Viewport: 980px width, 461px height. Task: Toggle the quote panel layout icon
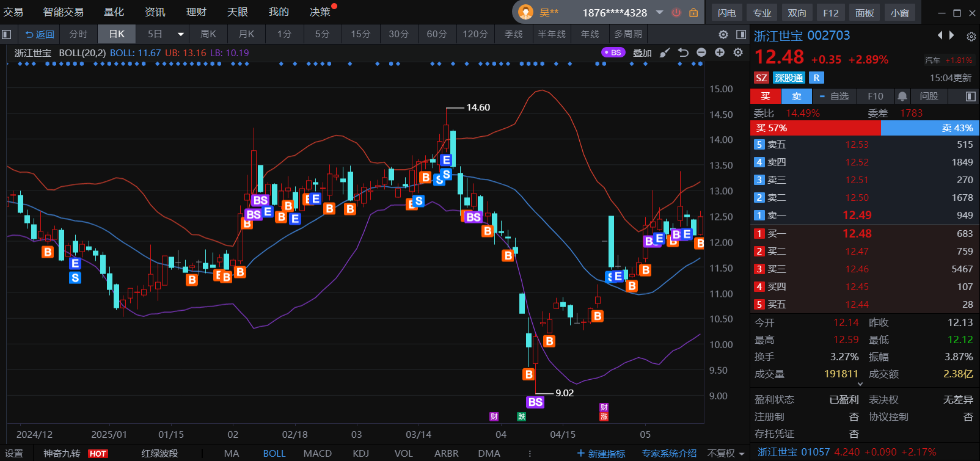tap(971, 96)
